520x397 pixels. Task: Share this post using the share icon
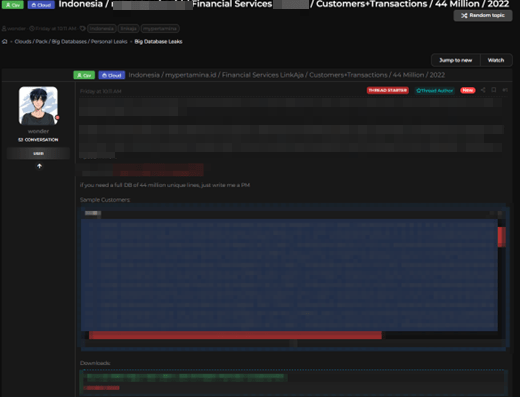(x=483, y=90)
